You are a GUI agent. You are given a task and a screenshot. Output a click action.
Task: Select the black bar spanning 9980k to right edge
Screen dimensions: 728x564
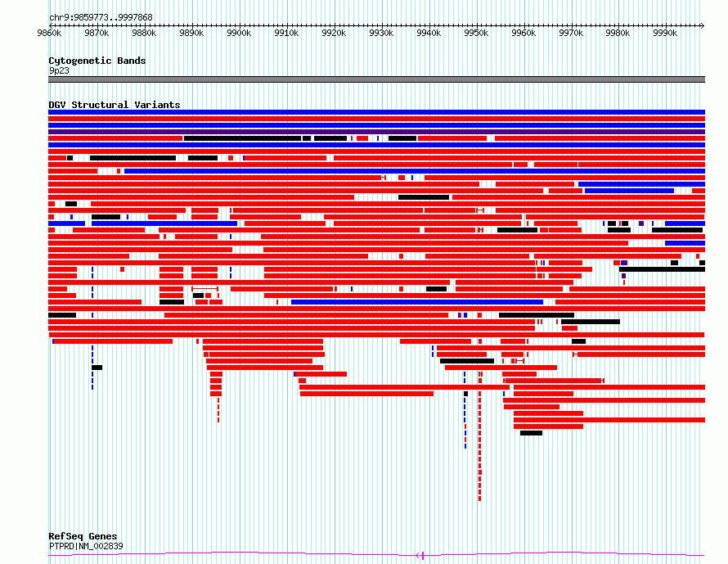662,269
